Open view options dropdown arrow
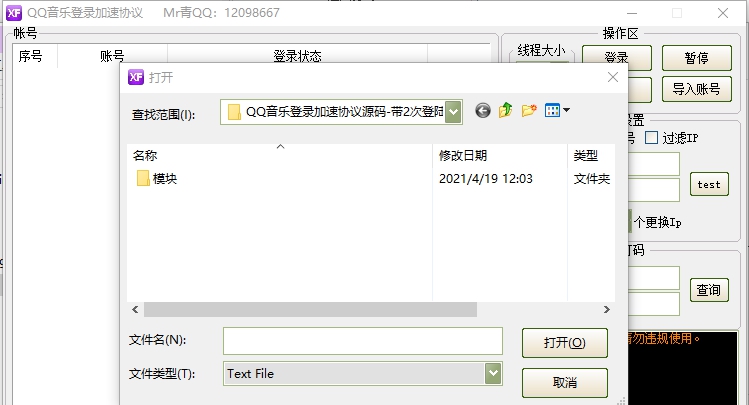The width and height of the screenshot is (749, 405). click(x=567, y=110)
